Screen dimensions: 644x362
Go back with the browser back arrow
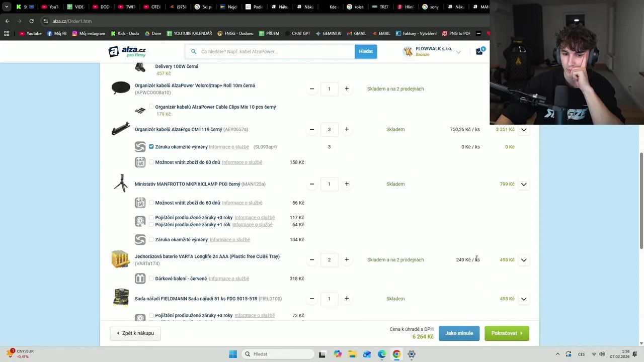(7, 21)
